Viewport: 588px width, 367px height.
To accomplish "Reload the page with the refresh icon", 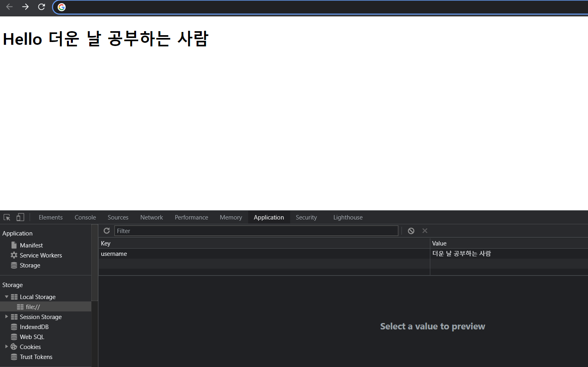I will (x=41, y=7).
